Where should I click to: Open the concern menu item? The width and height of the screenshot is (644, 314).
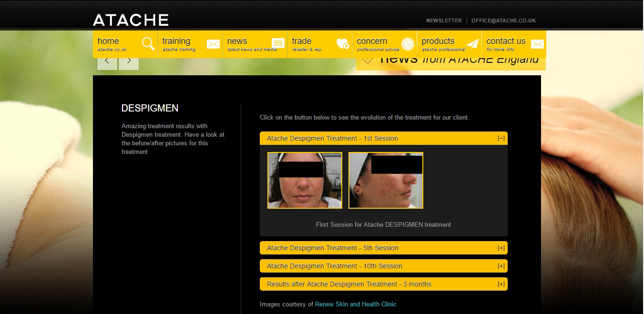(384, 44)
